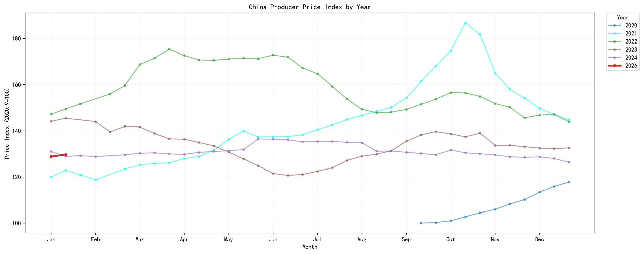
Task: Select the last data point of the 2020 line
Action: 569,182
